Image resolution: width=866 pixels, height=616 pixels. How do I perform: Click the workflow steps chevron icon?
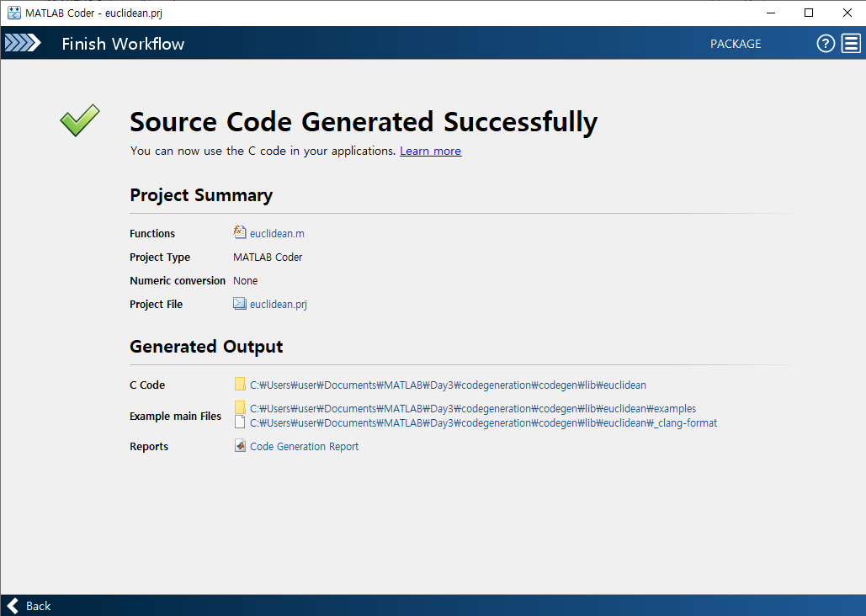(x=23, y=43)
